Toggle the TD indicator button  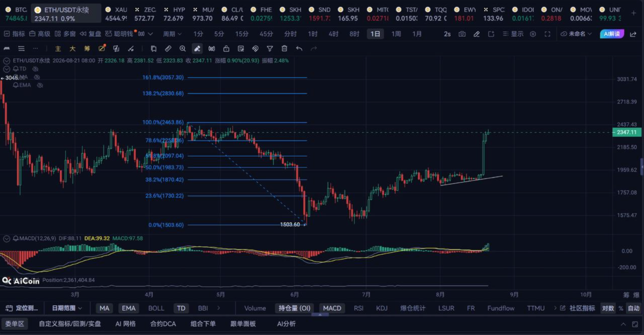click(x=181, y=308)
